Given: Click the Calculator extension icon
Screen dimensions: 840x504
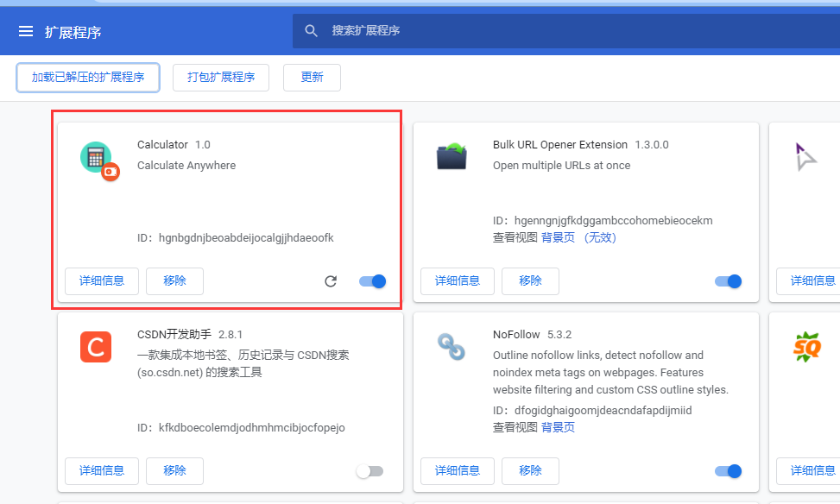Looking at the screenshot, I should 99,161.
